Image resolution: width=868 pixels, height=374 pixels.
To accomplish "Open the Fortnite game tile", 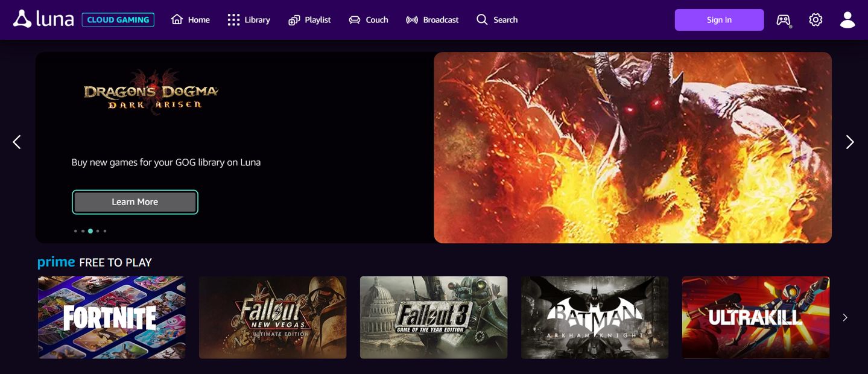I will click(x=112, y=317).
